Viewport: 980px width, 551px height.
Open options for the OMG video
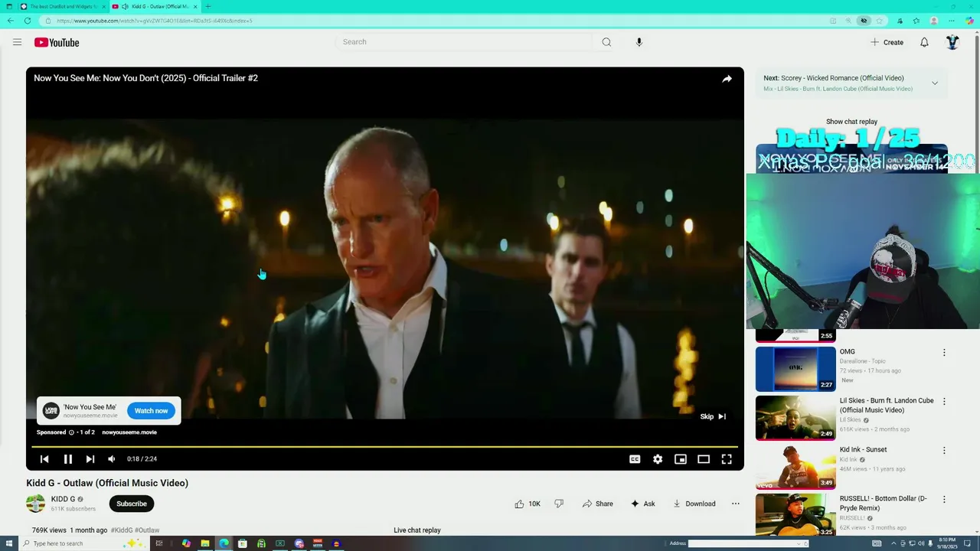[x=944, y=353]
